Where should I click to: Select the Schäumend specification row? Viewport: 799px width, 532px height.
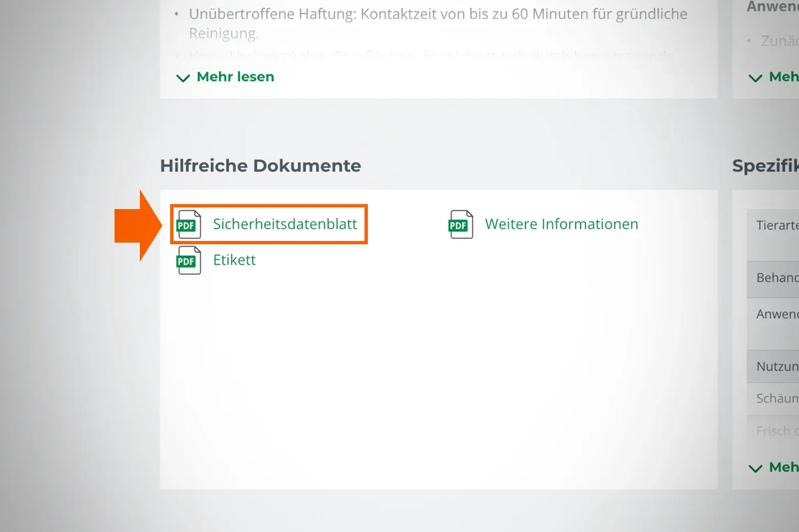(778, 398)
